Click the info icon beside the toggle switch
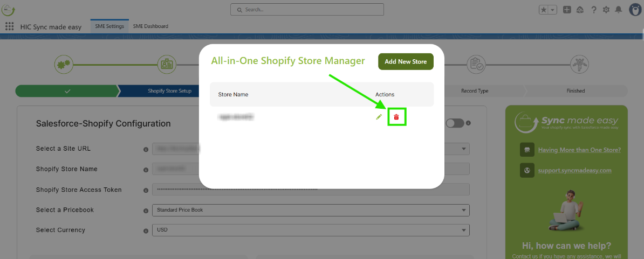Viewport: 644px width, 259px height. pos(468,123)
